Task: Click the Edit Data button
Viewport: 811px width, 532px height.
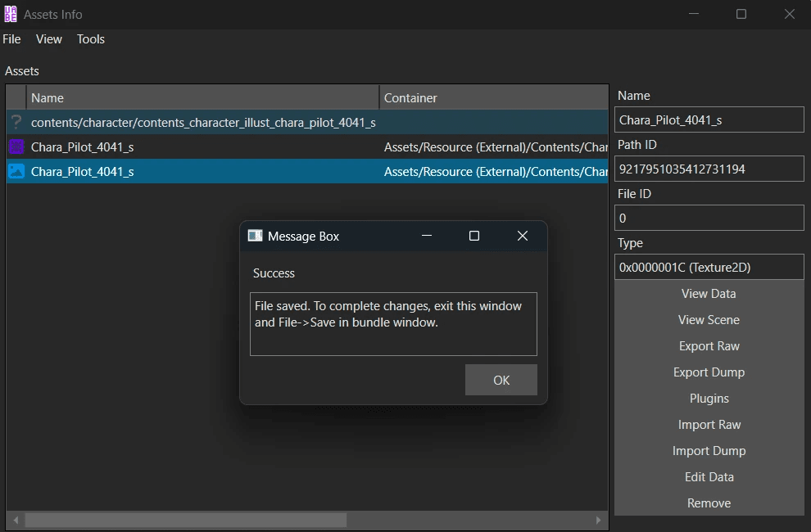Action: click(x=709, y=477)
